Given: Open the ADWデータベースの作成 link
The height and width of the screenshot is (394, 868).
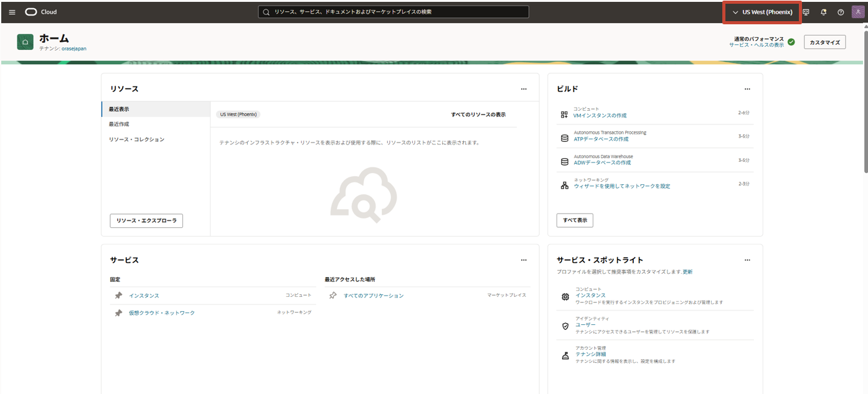Looking at the screenshot, I should (x=602, y=163).
